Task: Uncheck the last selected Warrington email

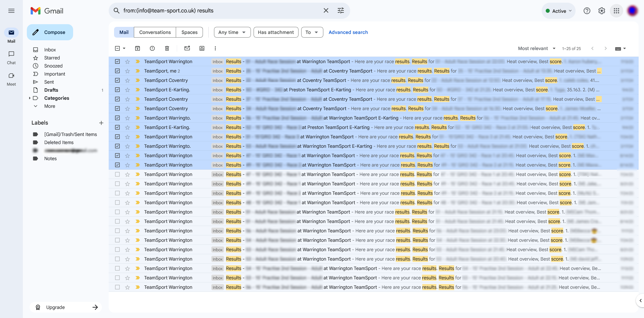Action: click(117, 165)
